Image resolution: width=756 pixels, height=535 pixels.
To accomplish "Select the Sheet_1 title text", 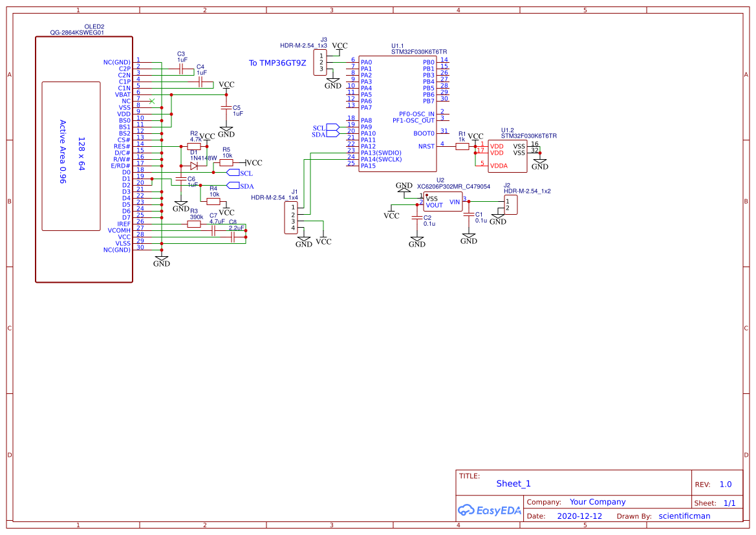I will 512,483.
